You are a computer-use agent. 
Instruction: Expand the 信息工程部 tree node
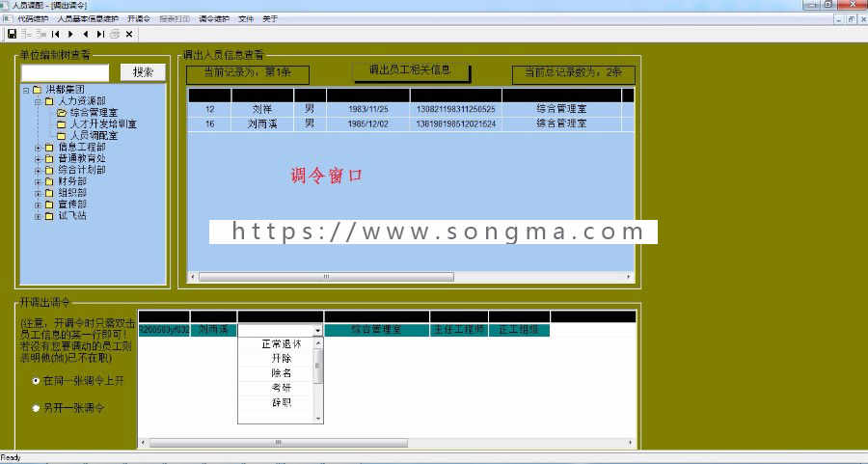point(38,148)
